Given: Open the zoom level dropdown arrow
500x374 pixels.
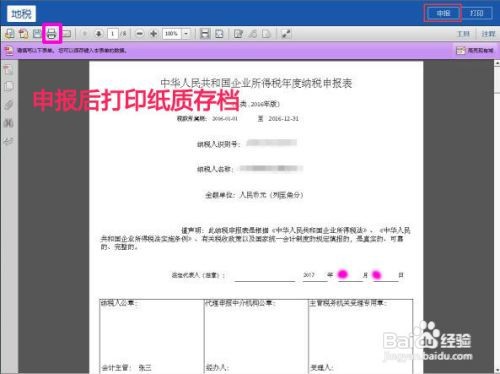Looking at the screenshot, I should 186,34.
